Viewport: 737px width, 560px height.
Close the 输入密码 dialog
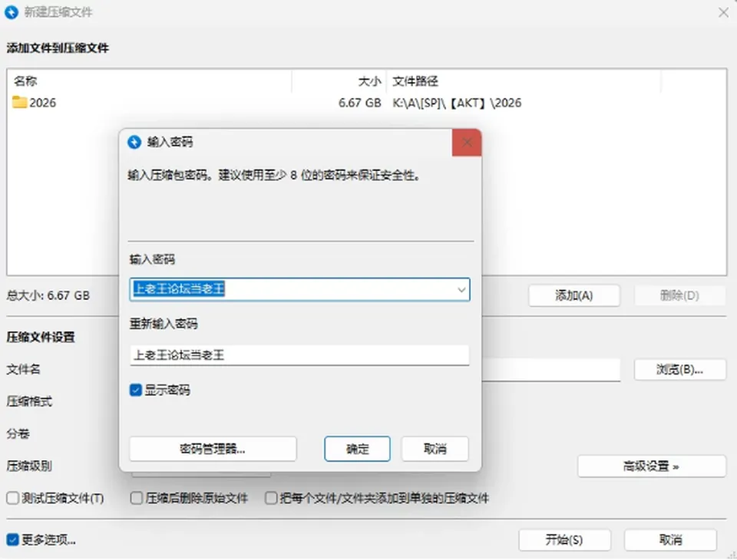467,143
